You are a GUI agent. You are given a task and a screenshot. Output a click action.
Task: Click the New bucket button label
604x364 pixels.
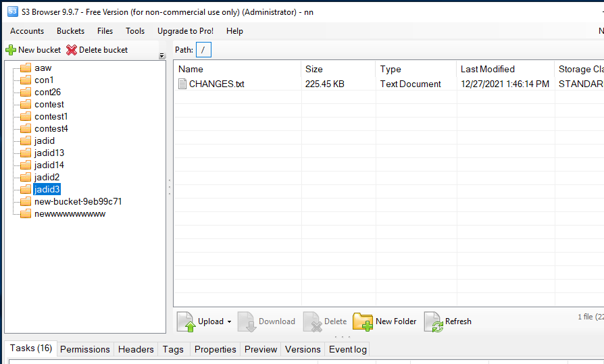tap(40, 50)
